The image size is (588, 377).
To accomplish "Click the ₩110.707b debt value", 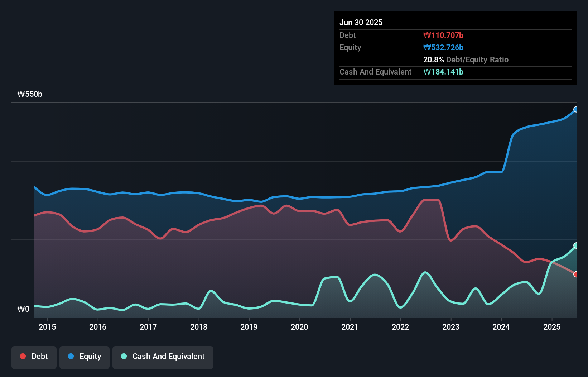I will (x=443, y=35).
